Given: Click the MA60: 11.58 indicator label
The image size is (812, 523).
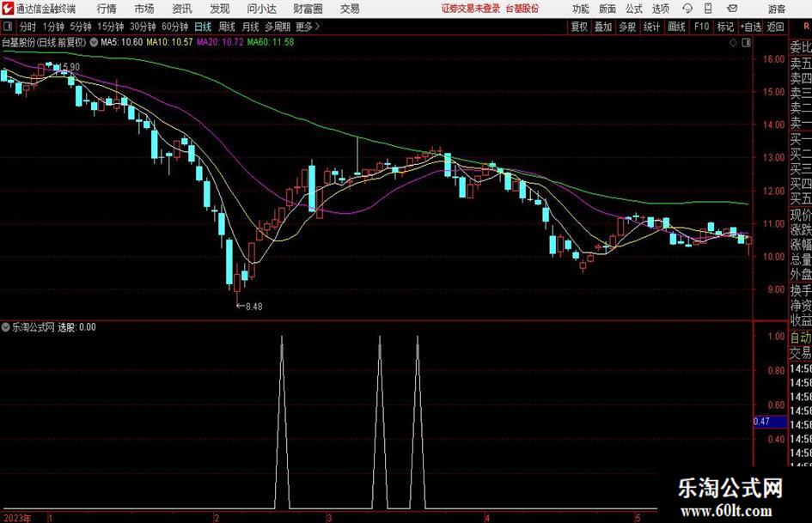Looking at the screenshot, I should coord(271,42).
